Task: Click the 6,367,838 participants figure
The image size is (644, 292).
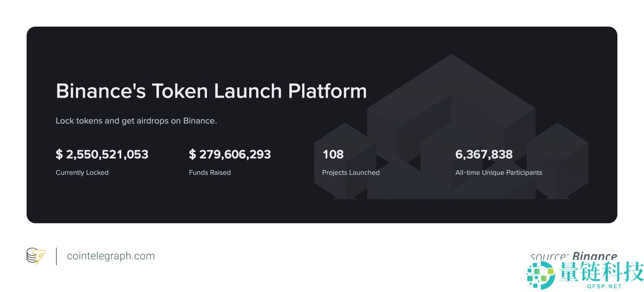Action: click(484, 155)
